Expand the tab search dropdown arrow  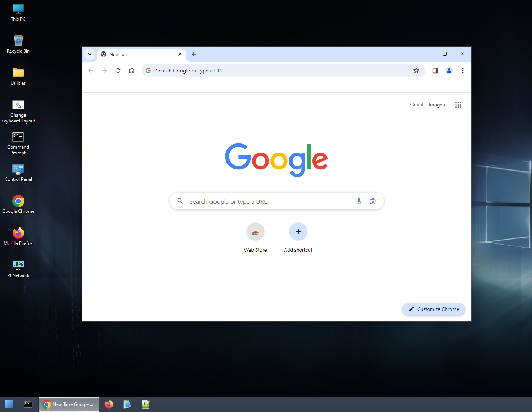coord(90,54)
